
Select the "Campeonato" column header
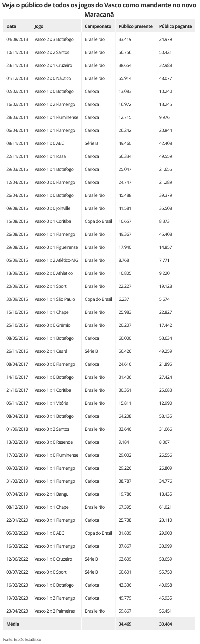(x=98, y=26)
